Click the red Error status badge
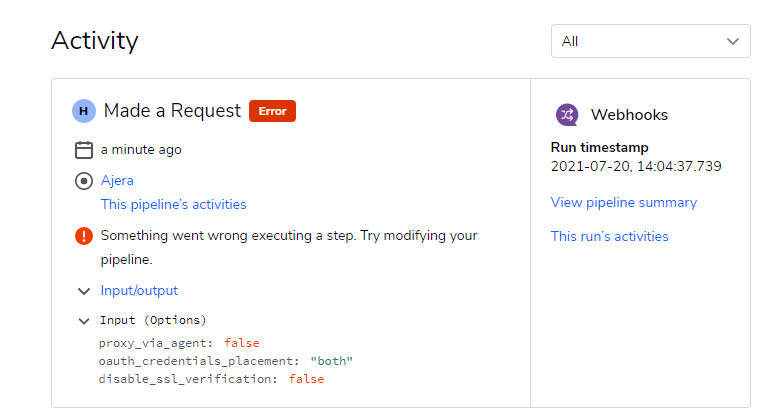 point(272,111)
